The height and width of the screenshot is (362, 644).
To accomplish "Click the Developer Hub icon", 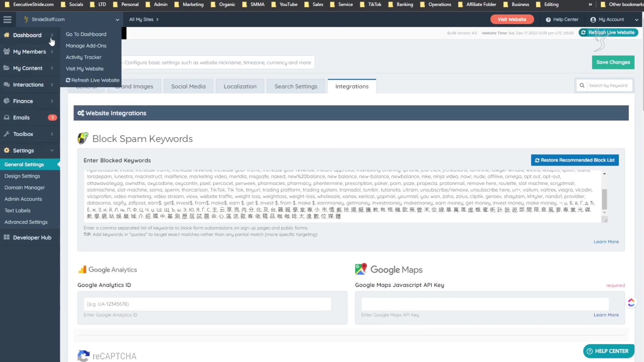I will pos(6,237).
